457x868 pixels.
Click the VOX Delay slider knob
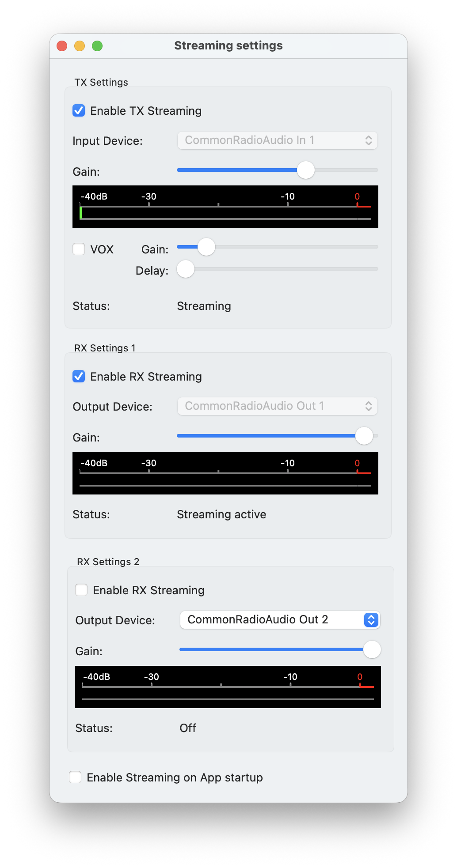click(x=186, y=269)
